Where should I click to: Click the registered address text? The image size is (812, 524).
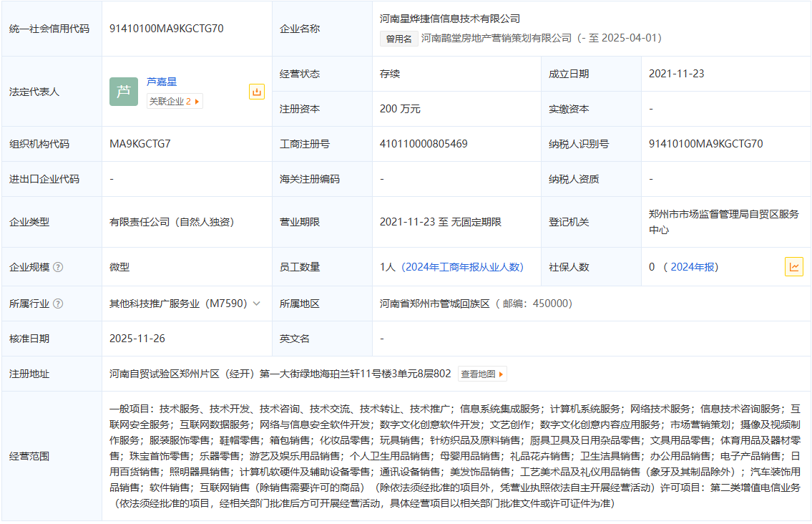coord(280,374)
